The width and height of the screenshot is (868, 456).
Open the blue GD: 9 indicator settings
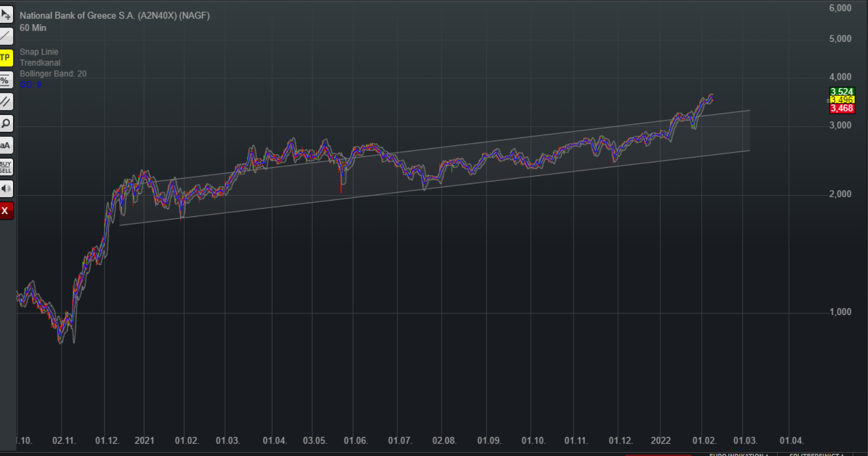click(30, 84)
